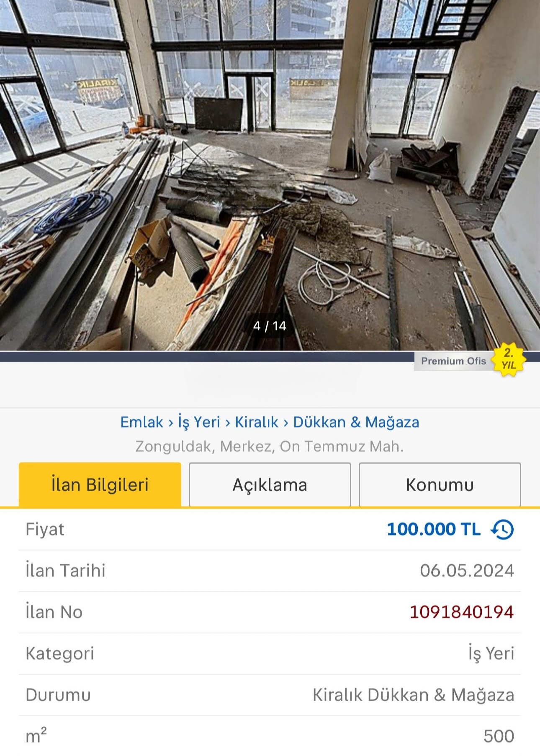Click the İlan Tarihi date 06.05.2024

pos(467,571)
